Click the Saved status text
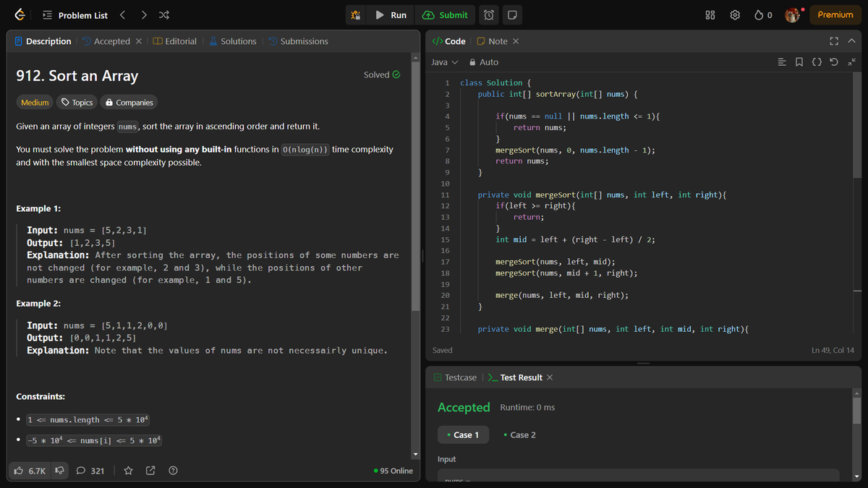Screen dimensions: 868x488 (x=443, y=350)
